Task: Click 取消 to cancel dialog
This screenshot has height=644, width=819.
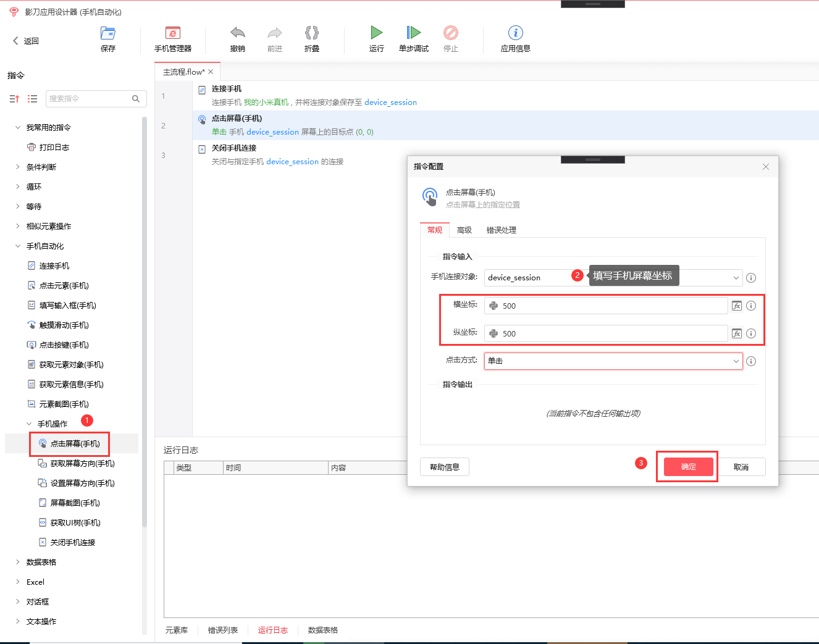Action: tap(741, 467)
